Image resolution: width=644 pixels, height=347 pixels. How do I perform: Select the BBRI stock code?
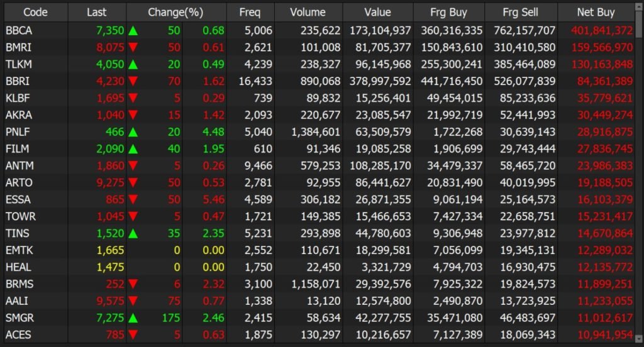[x=18, y=81]
